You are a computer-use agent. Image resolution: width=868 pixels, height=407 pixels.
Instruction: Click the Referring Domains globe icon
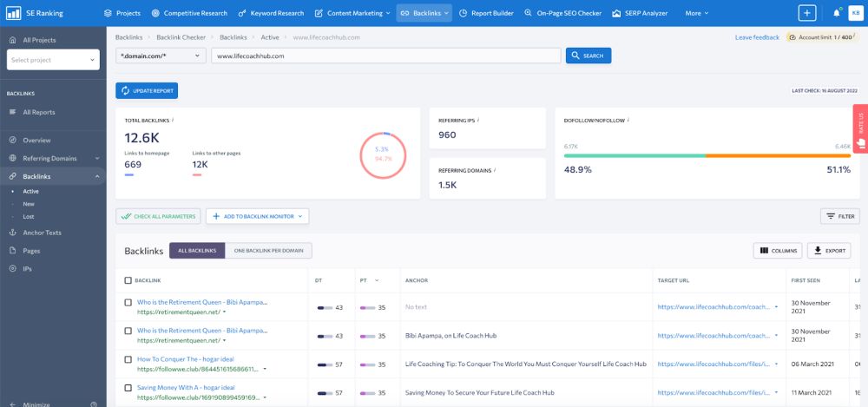[13, 158]
